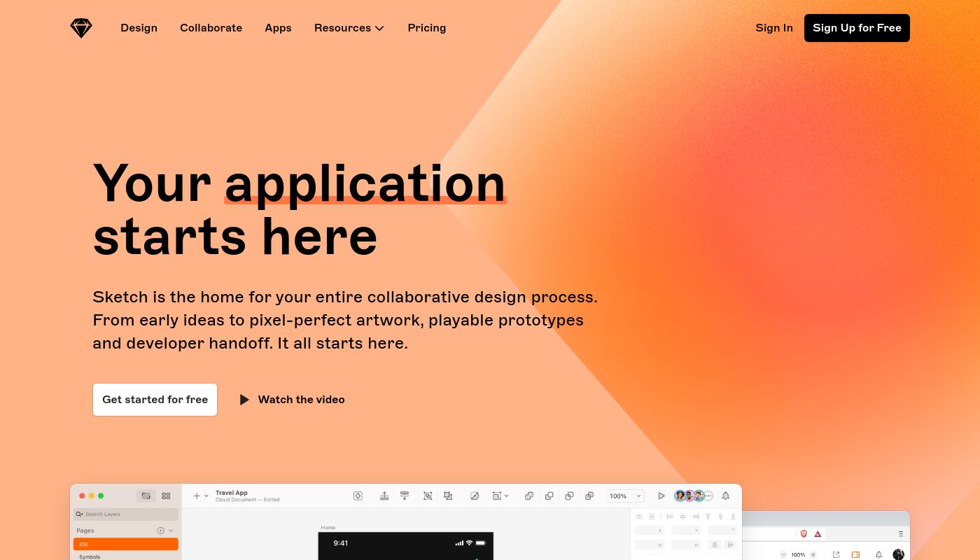Click the X position field in inspector
The height and width of the screenshot is (560, 980).
click(x=650, y=531)
